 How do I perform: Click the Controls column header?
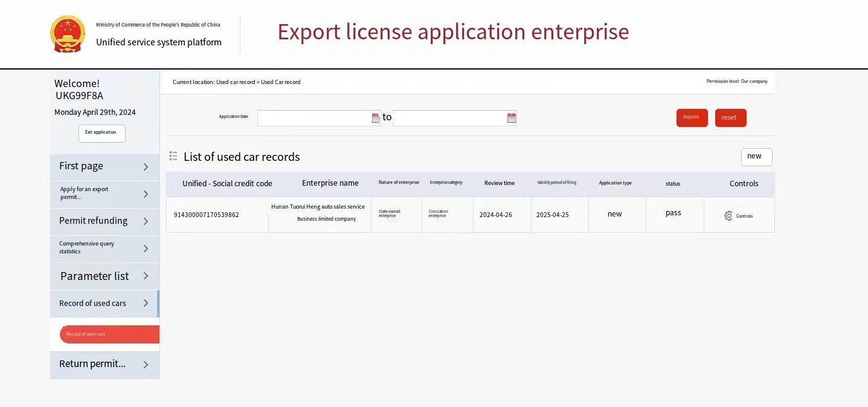[744, 184]
